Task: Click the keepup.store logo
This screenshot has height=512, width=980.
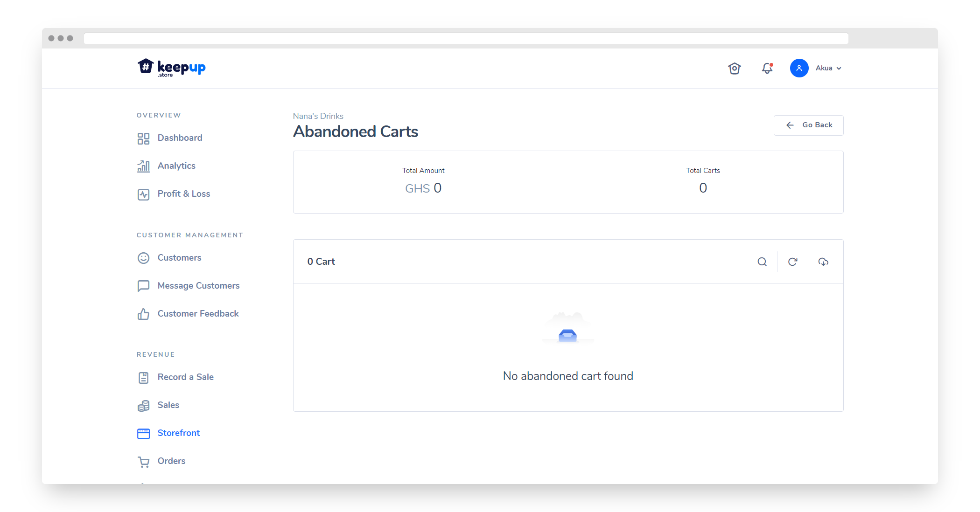Action: 172,68
